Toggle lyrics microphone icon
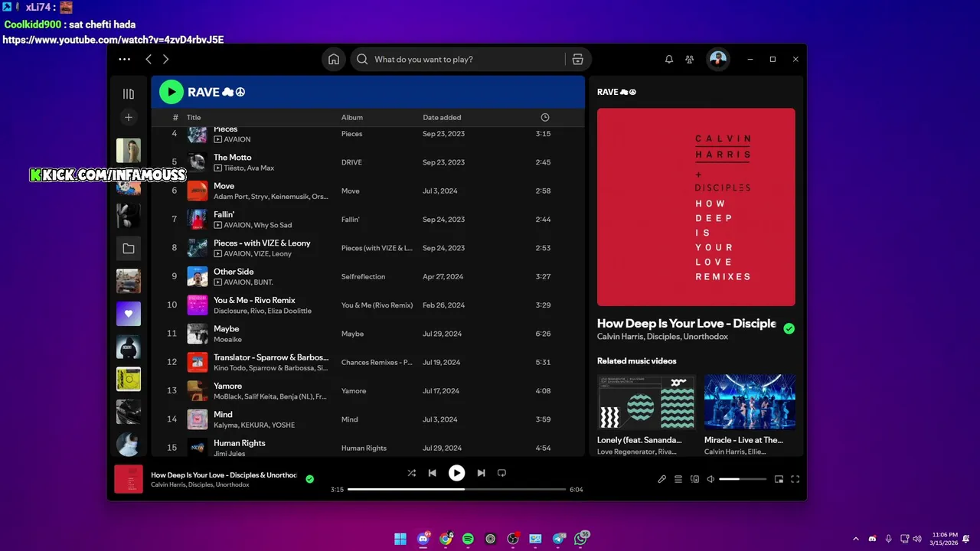The width and height of the screenshot is (980, 551). click(x=662, y=479)
